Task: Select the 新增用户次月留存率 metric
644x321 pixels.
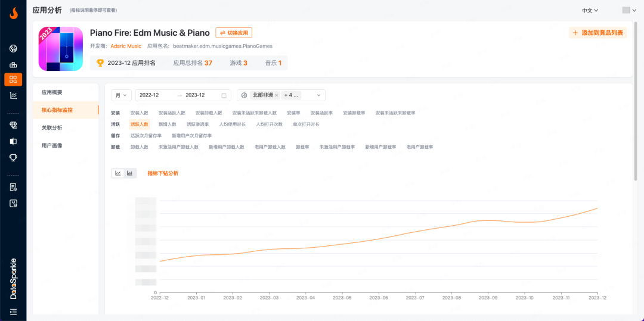Action: [191, 135]
